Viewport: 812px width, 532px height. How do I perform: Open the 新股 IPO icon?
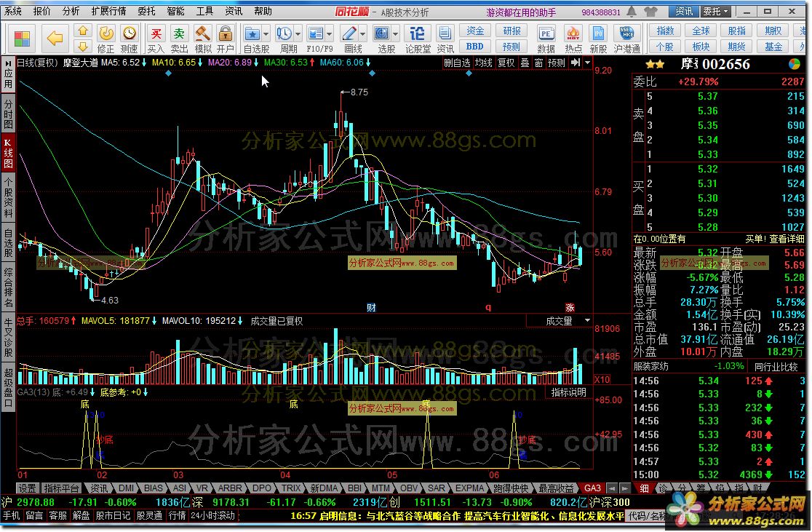click(x=598, y=39)
